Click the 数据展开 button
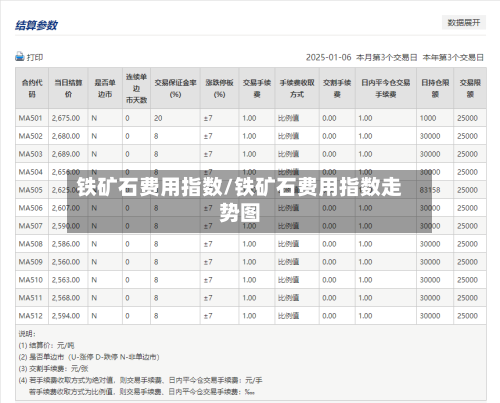 tap(464, 22)
